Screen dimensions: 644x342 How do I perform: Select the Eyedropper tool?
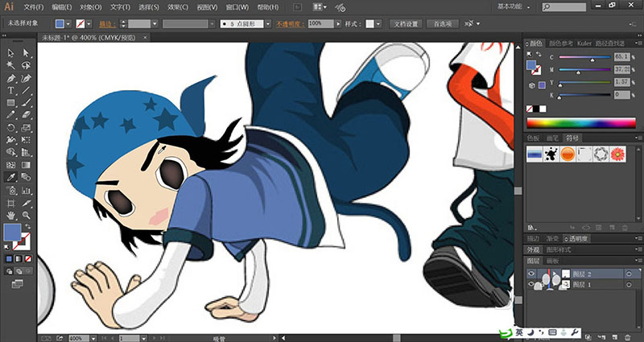[x=10, y=177]
